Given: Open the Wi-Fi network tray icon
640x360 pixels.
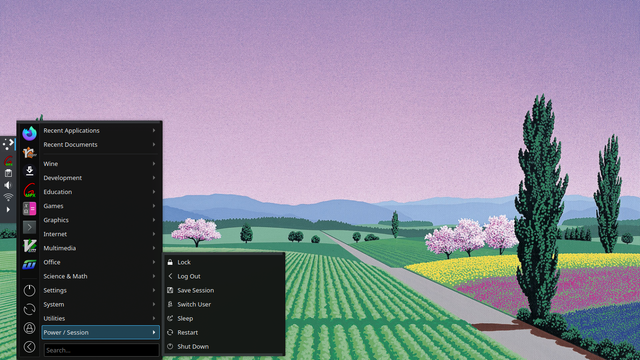Looking at the screenshot, I should [x=8, y=197].
